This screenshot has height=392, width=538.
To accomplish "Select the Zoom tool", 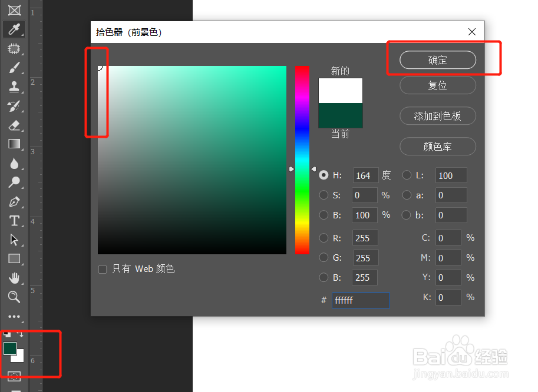I will [x=13, y=297].
